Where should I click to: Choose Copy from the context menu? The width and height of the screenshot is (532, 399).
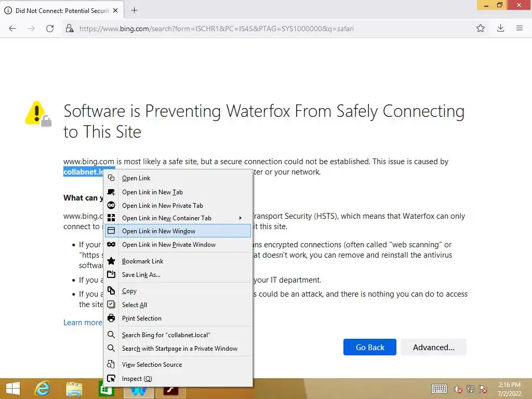click(x=178, y=291)
